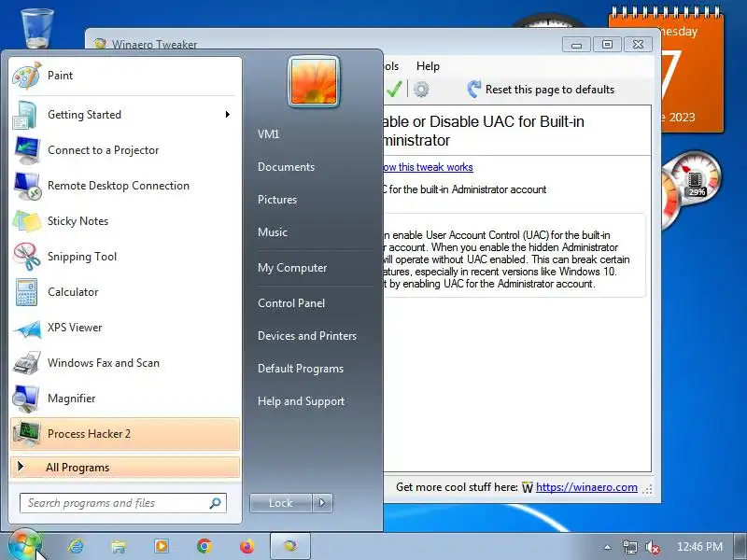
Task: Visit the https://winaero.com link
Action: pos(586,487)
